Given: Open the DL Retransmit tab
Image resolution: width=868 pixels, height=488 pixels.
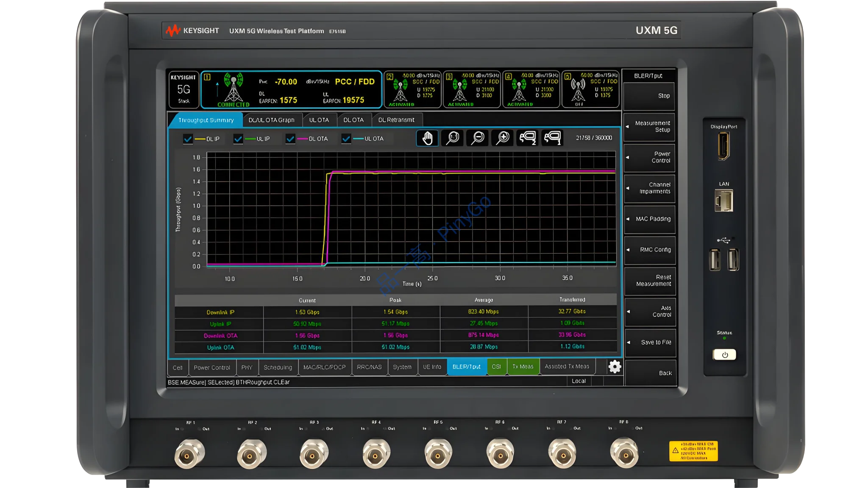Looking at the screenshot, I should pos(396,120).
